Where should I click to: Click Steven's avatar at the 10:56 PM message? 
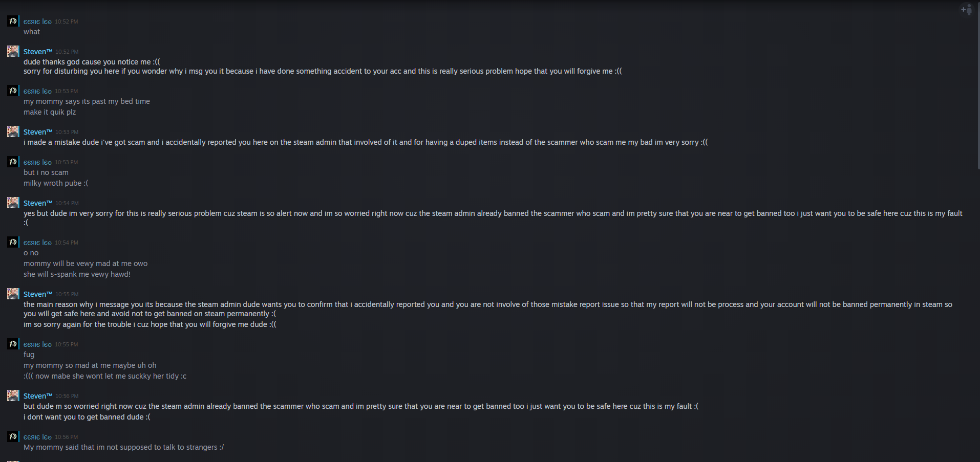coord(13,395)
